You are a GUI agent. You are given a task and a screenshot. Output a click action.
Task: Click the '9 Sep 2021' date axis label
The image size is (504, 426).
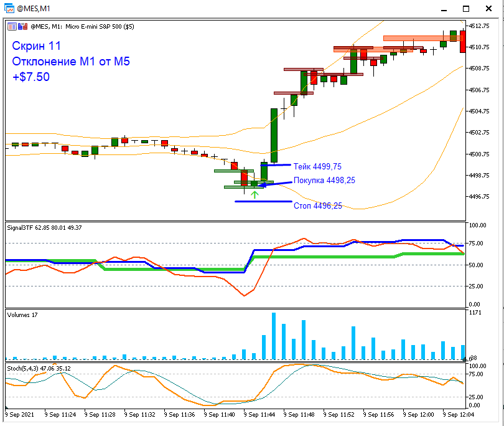19,414
